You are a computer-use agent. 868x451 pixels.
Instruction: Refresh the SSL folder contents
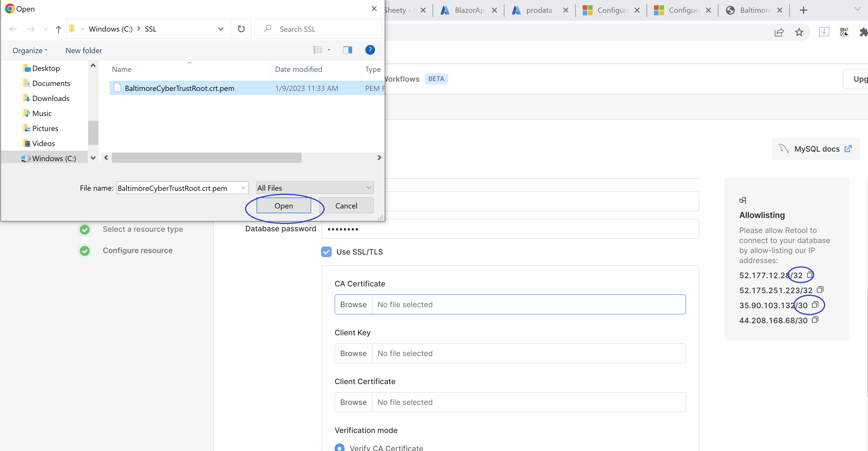point(241,29)
